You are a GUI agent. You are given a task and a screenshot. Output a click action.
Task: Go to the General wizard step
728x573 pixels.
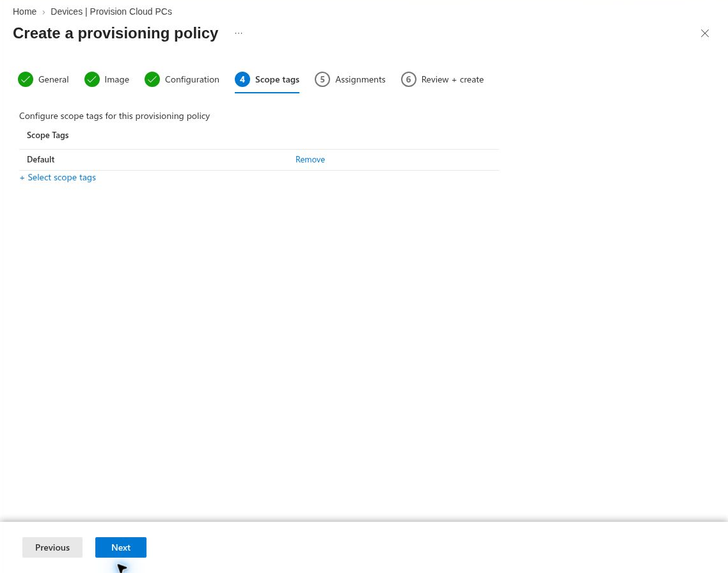point(43,79)
